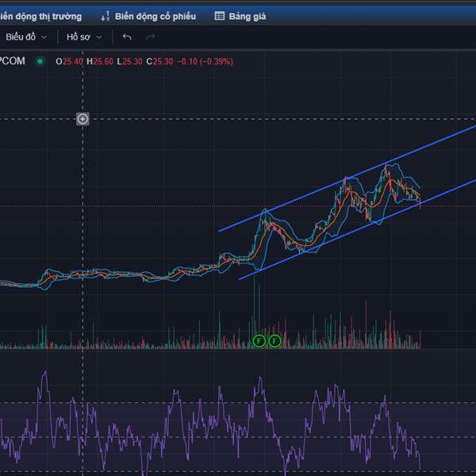Click the open price value O25.40
This screenshot has width=476, height=476.
(70, 61)
